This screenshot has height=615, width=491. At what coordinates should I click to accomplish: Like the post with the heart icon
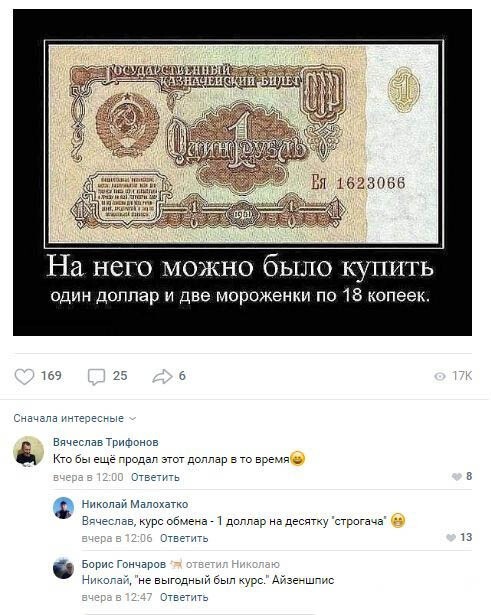click(x=24, y=377)
